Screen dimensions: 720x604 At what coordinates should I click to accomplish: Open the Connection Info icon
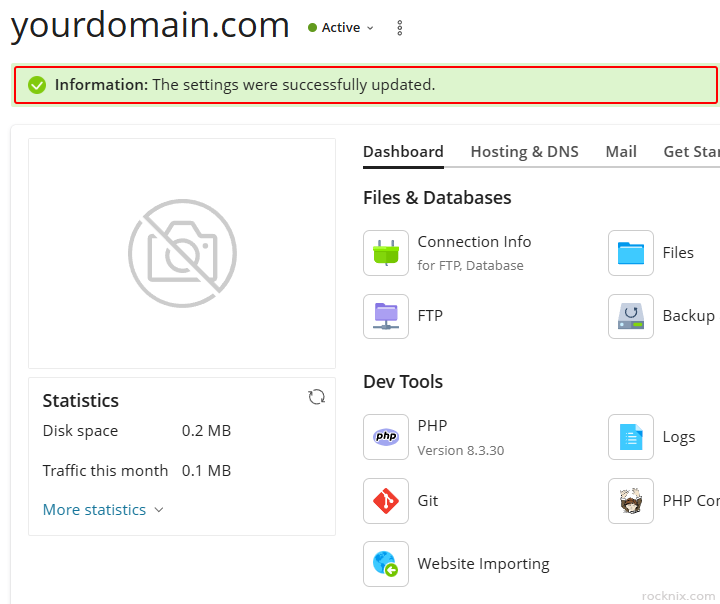386,253
